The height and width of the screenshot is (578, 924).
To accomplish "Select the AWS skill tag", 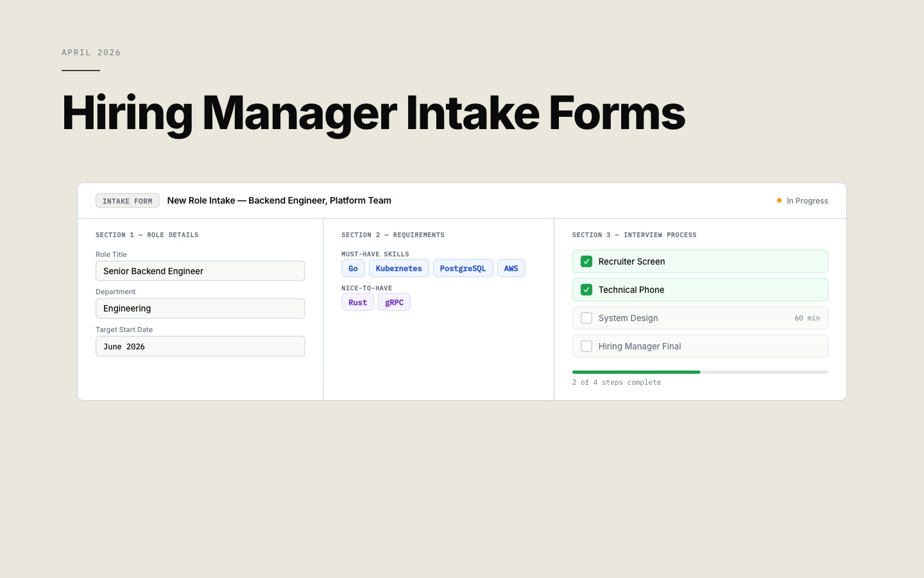I will (x=511, y=268).
